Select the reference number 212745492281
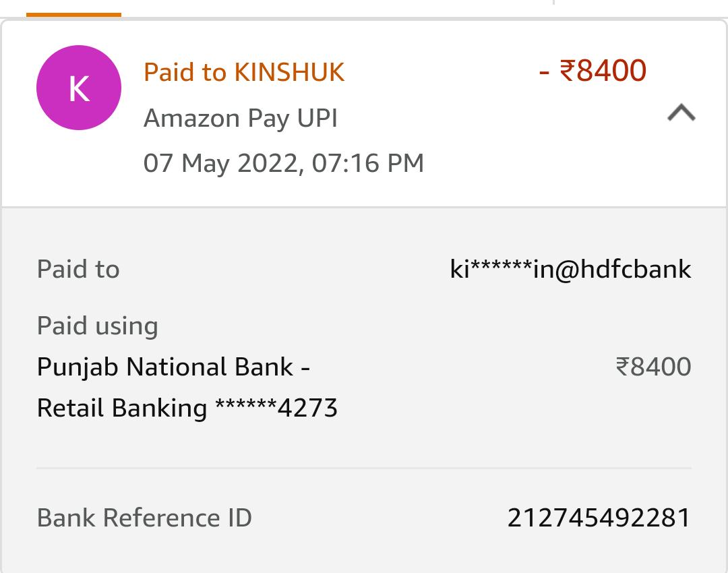This screenshot has height=573, width=728. [599, 518]
